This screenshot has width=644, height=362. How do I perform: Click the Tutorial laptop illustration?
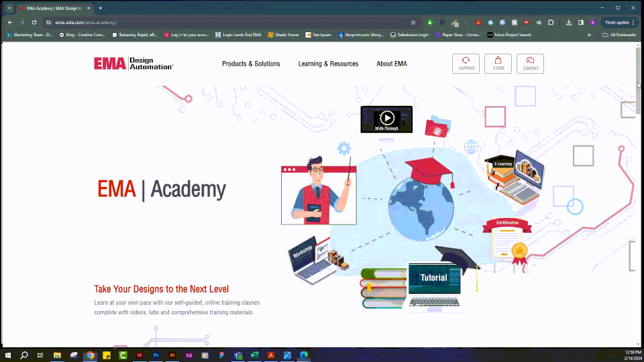[x=434, y=286]
